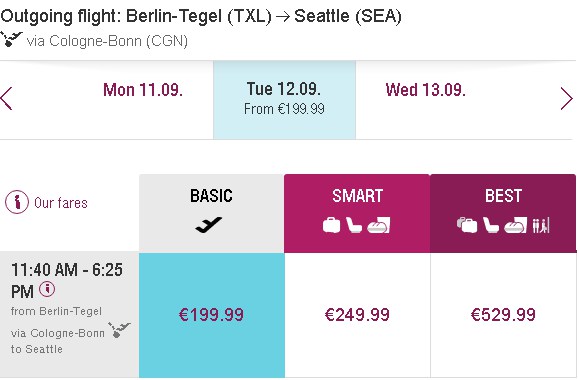The width and height of the screenshot is (579, 380).
Task: Open the Our fares link
Action: pyautogui.click(x=61, y=203)
